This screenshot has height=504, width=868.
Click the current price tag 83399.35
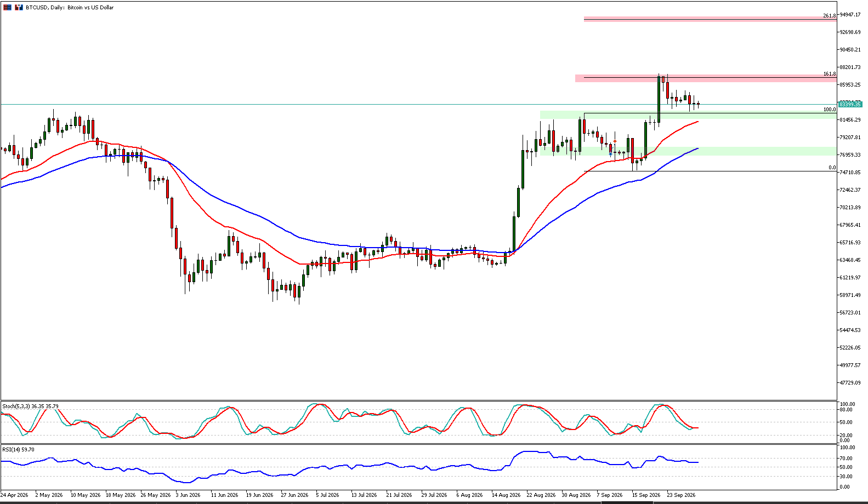pos(850,104)
